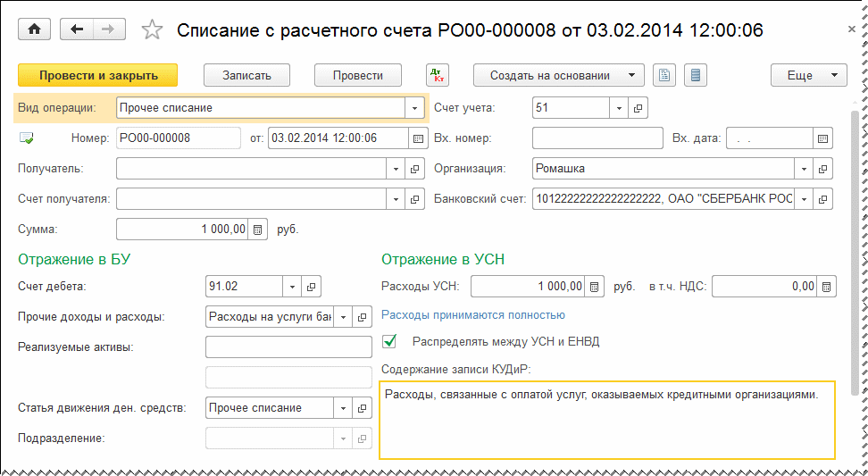Screen dimensions: 868x476
Task: Open the Организация field's linked record icon
Action: click(x=822, y=169)
